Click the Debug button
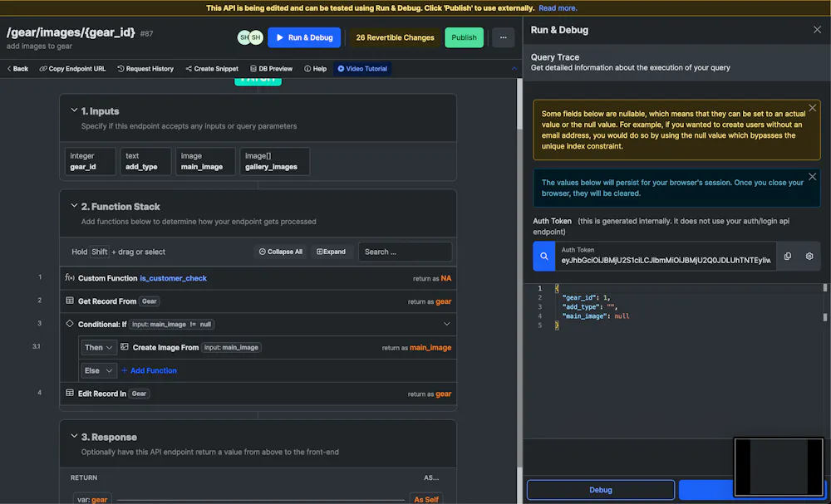Screen dimensions: 831x504 click(601, 490)
